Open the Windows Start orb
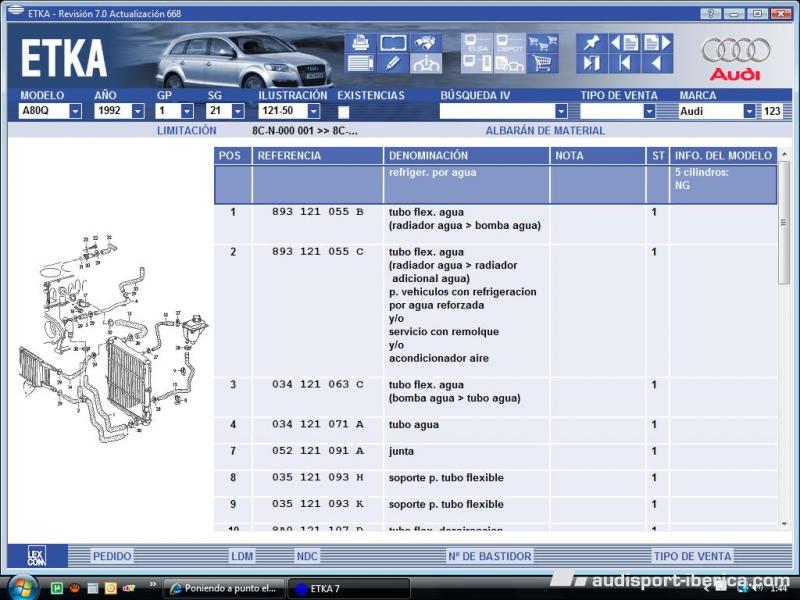This screenshot has height=600, width=800. pos(21,587)
